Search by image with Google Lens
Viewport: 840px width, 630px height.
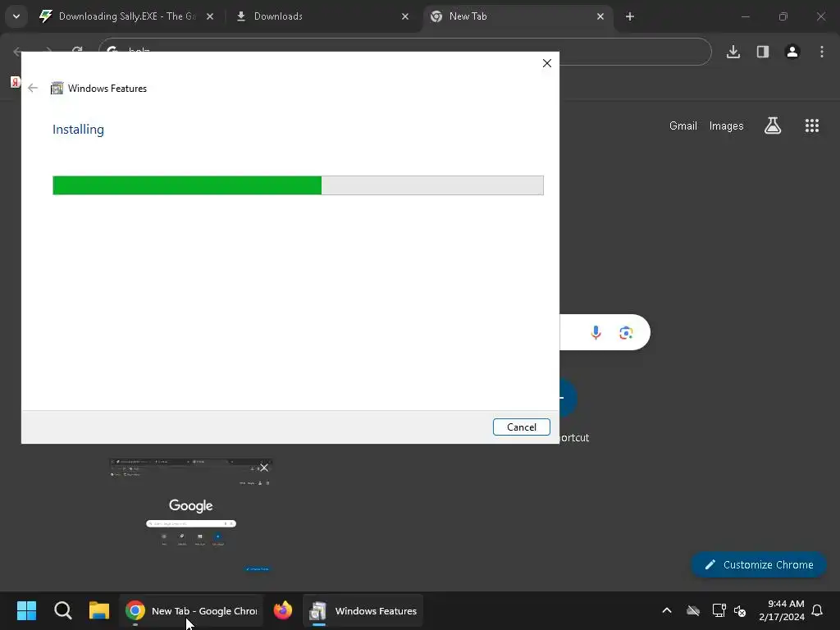626,333
